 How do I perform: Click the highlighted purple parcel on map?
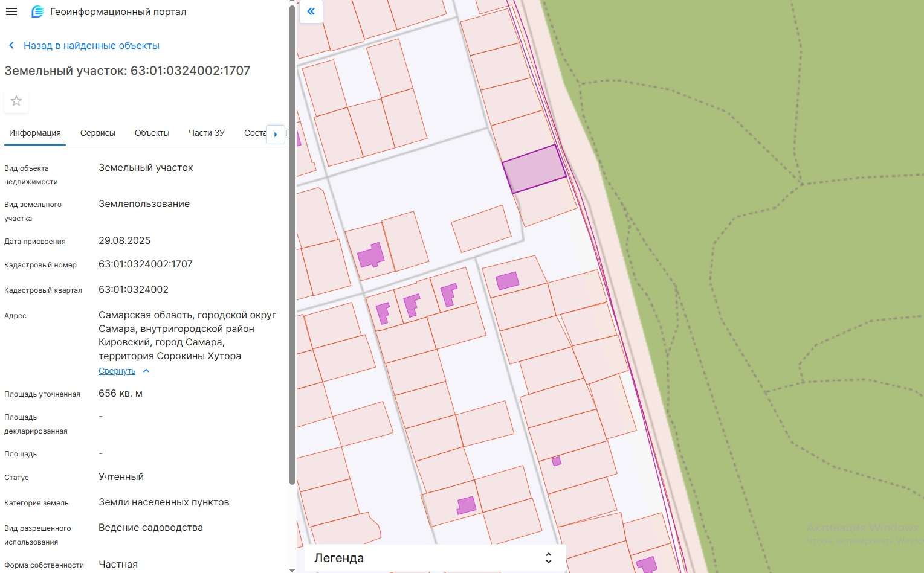click(534, 169)
